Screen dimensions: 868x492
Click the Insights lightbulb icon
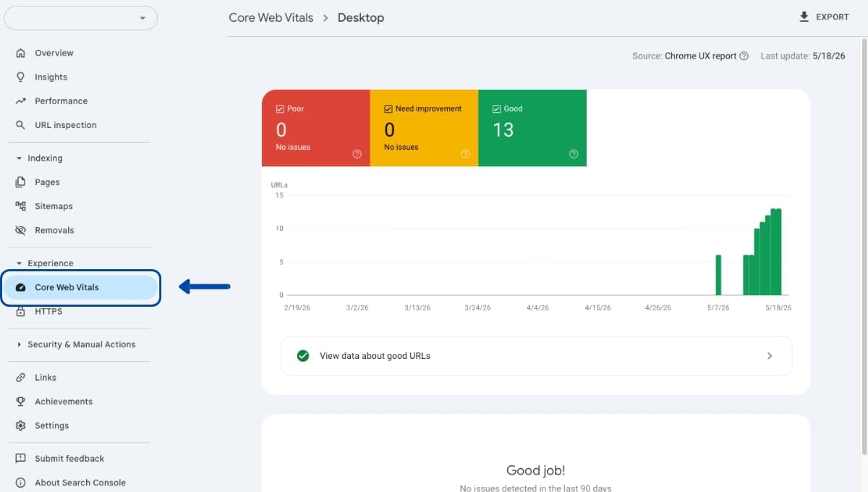point(20,77)
